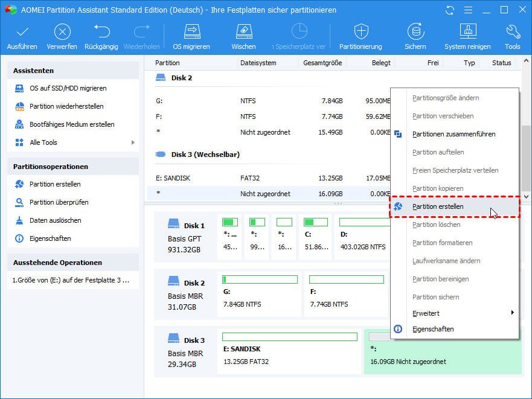Select the D: 403.02GB NTFS block

pos(362,237)
